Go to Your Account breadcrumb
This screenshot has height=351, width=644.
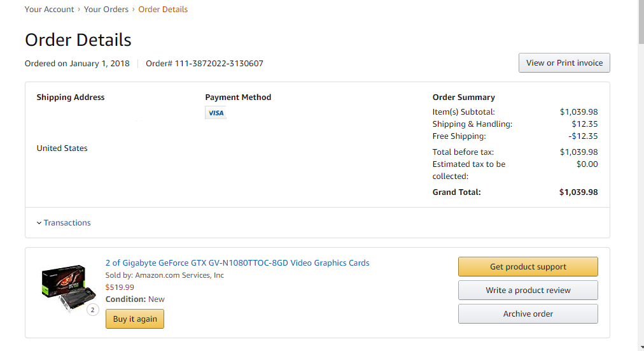48,10
